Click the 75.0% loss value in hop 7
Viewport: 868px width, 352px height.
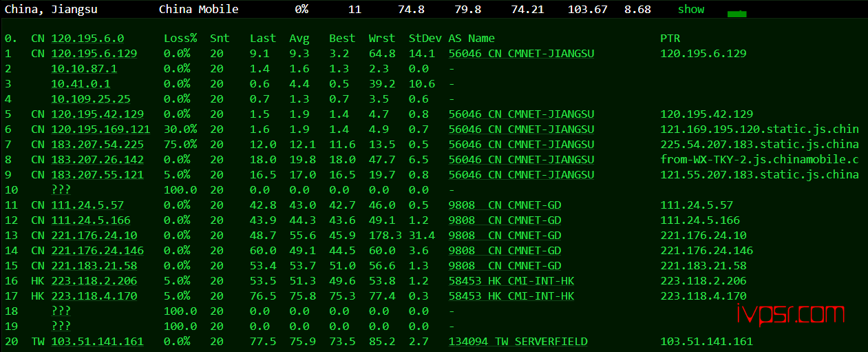[x=180, y=145]
